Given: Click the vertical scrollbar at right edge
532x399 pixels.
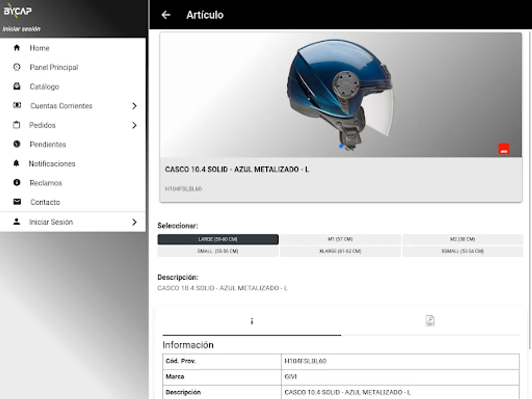Looking at the screenshot, I should click(x=529, y=191).
